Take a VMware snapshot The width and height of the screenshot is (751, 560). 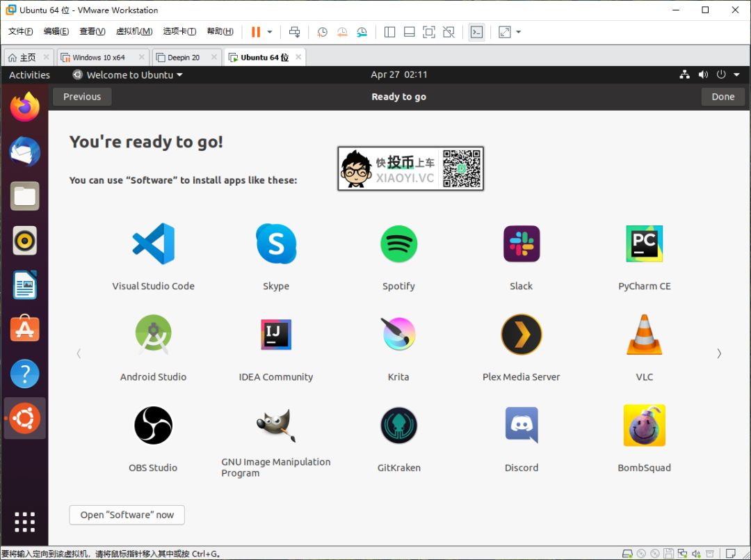point(323,32)
